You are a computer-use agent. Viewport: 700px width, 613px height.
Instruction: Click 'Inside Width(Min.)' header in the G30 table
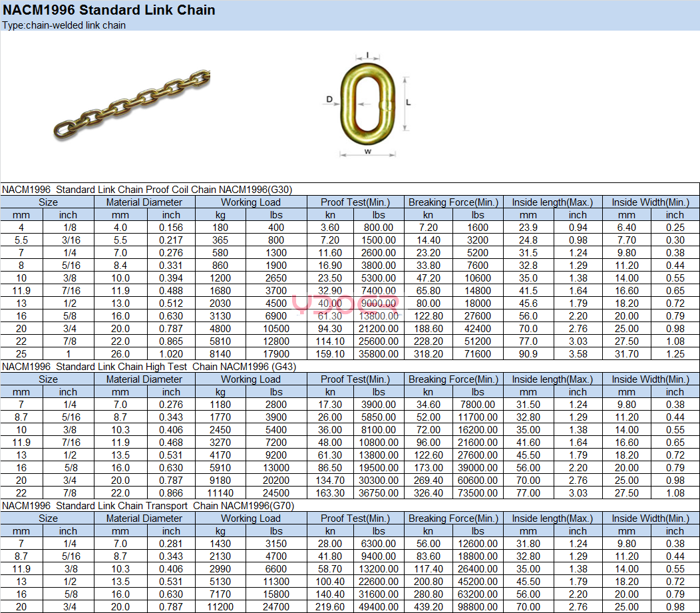click(651, 202)
